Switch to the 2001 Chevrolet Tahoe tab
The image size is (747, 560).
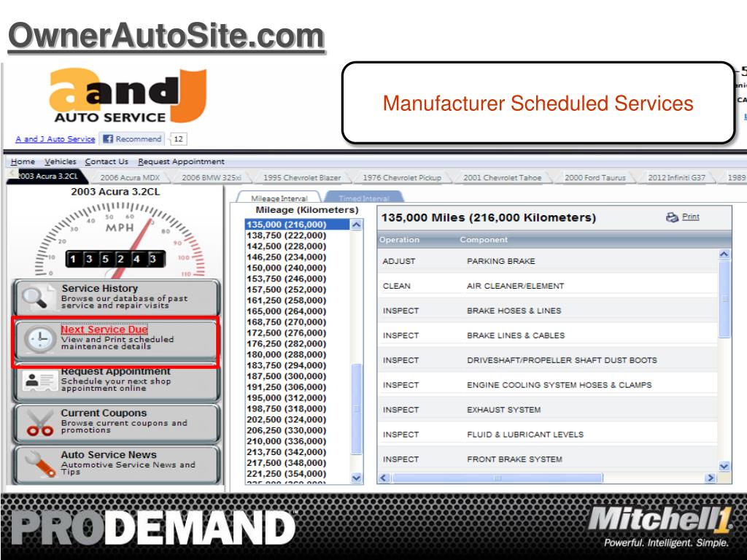click(x=502, y=178)
